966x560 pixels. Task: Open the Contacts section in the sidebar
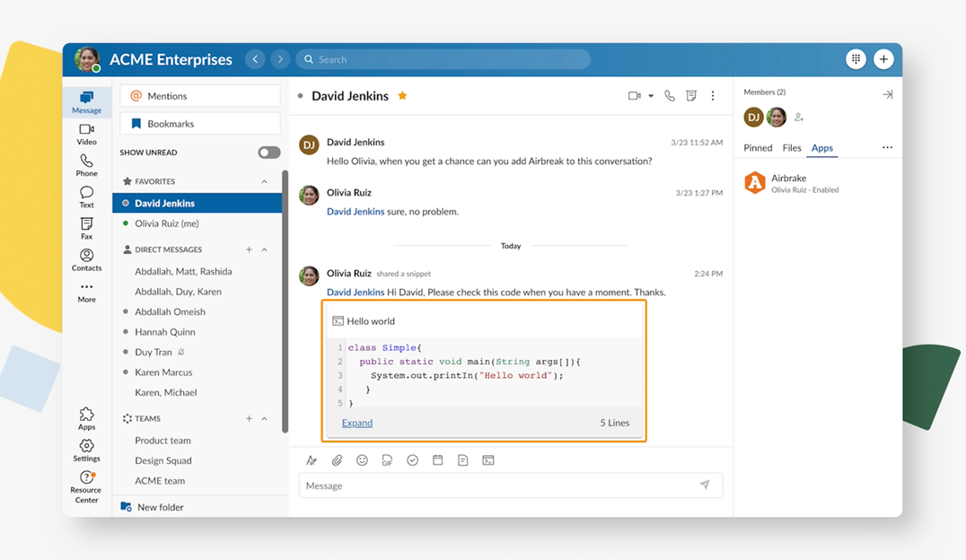coord(86,260)
